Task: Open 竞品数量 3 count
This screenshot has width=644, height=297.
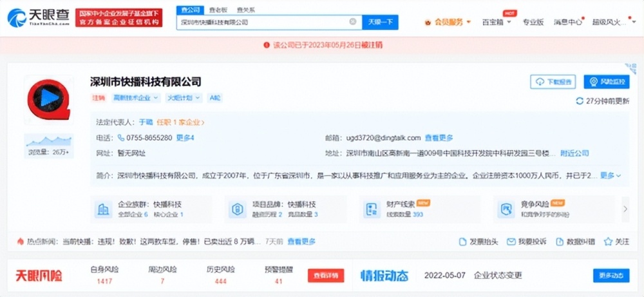Action: 303,215
